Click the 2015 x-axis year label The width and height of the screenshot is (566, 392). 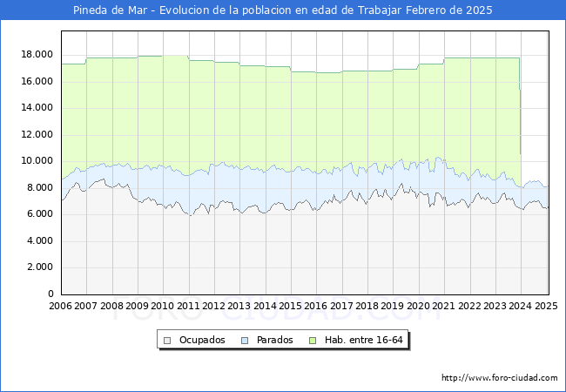291,306
